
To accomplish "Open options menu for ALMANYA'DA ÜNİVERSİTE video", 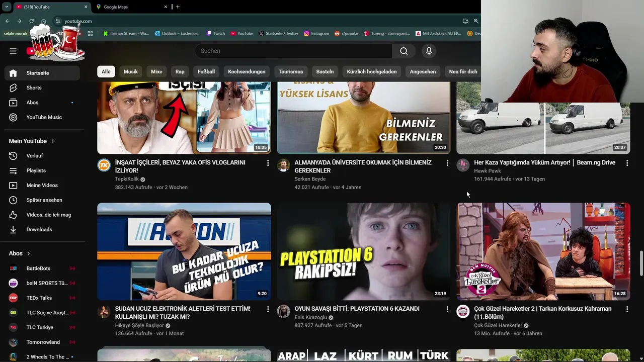I will pyautogui.click(x=447, y=163).
